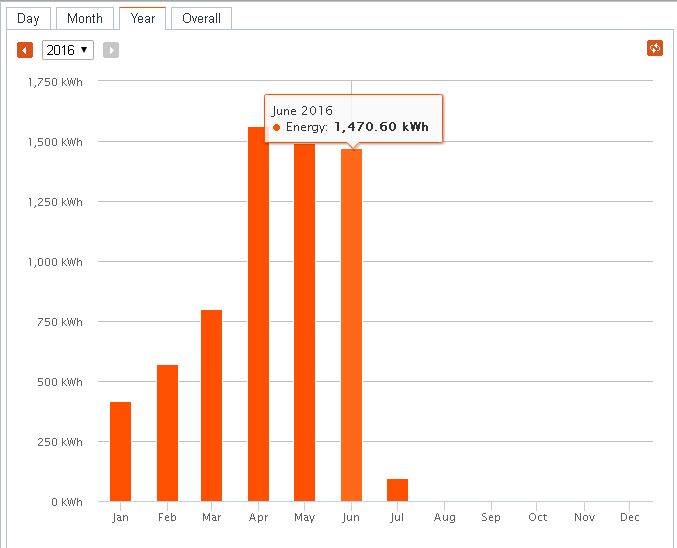Image resolution: width=677 pixels, height=548 pixels.
Task: Click the February energy bar
Action: pos(167,433)
